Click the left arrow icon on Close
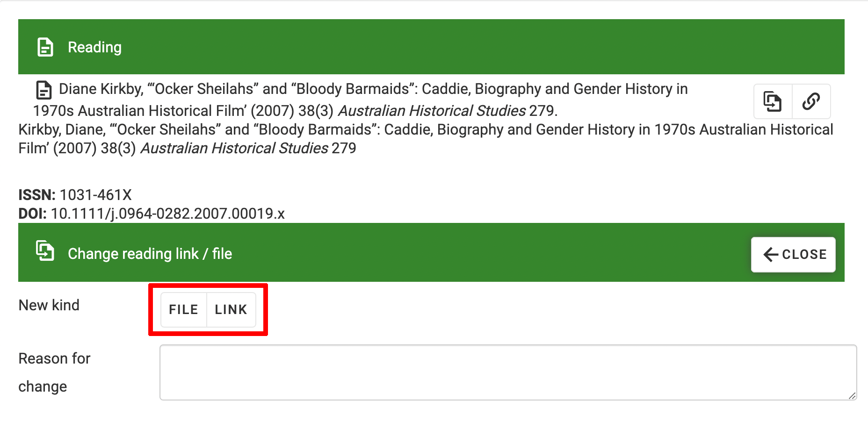868x429 pixels. coord(771,255)
